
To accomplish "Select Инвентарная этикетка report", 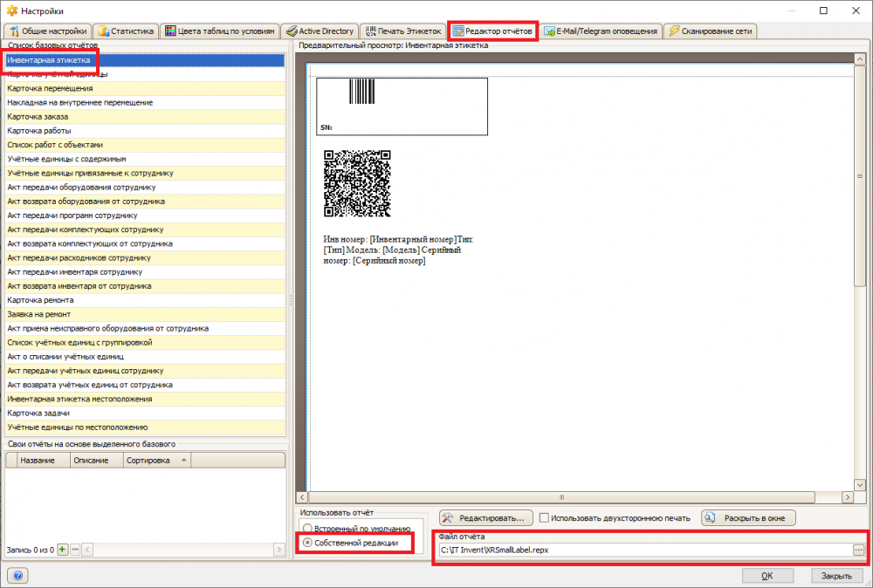I will coord(145,60).
